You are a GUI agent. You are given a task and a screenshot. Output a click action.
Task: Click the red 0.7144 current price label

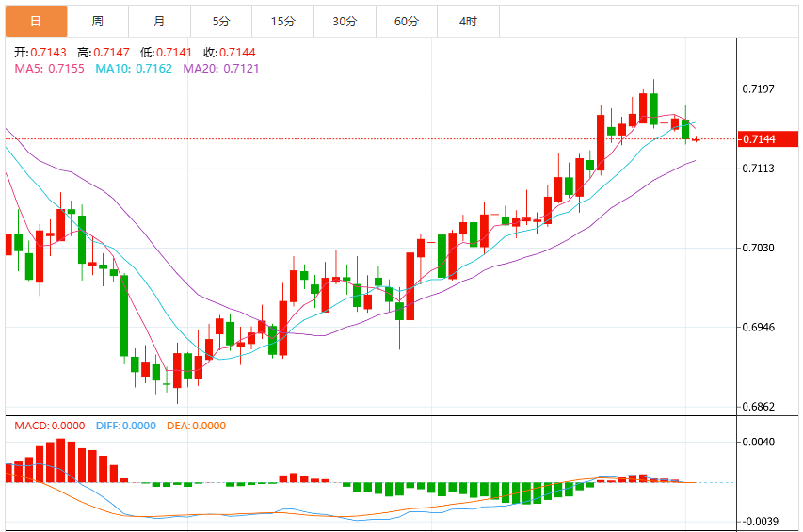[x=767, y=139]
